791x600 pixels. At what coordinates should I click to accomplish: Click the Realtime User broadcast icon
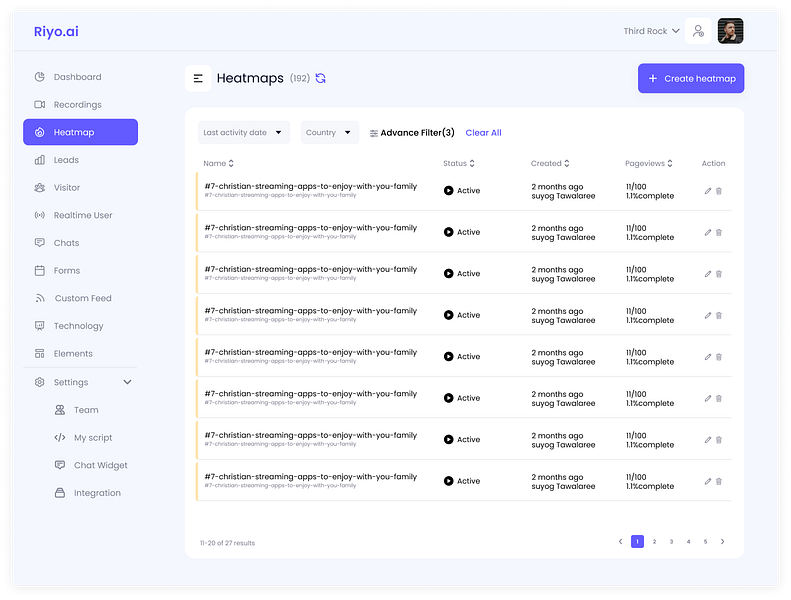pyautogui.click(x=39, y=215)
